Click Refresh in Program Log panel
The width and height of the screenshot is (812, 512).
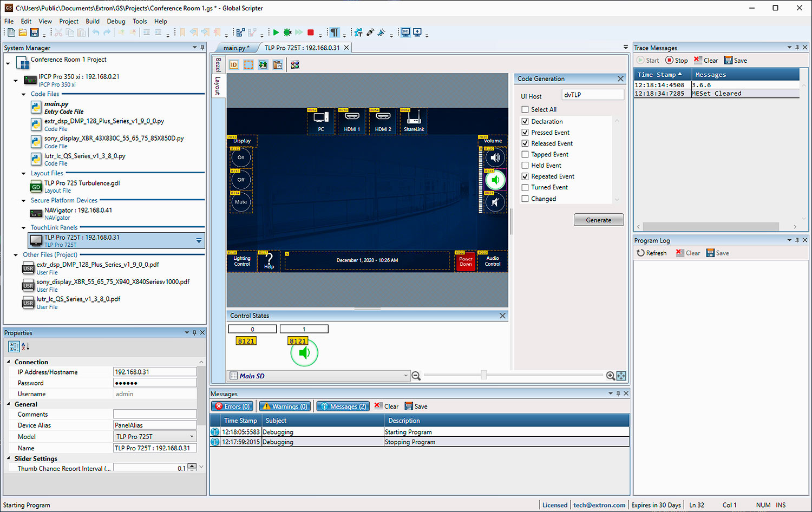click(652, 253)
